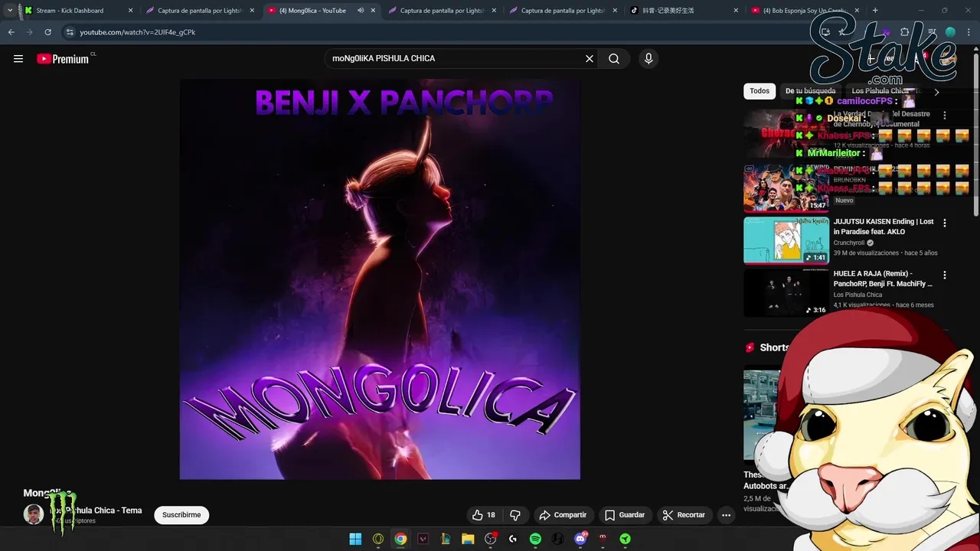Switch to Bob Esponja tab
This screenshot has height=551, width=980.
pyautogui.click(x=802, y=11)
